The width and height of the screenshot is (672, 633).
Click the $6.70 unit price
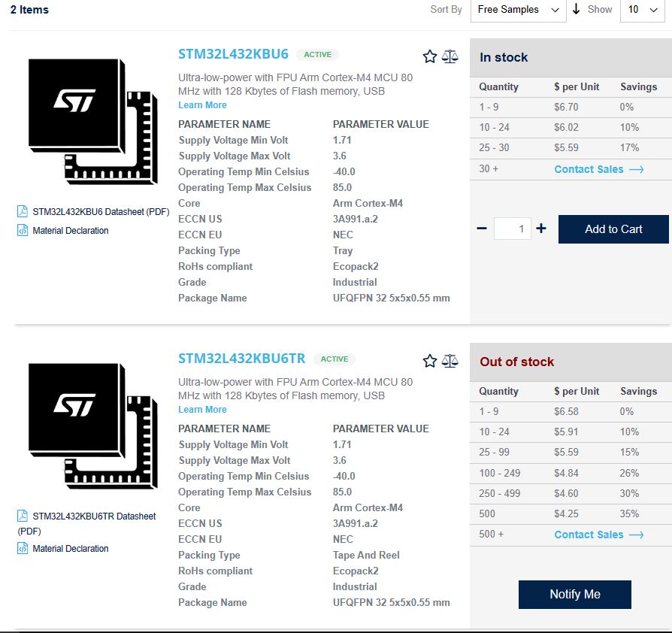(x=566, y=107)
